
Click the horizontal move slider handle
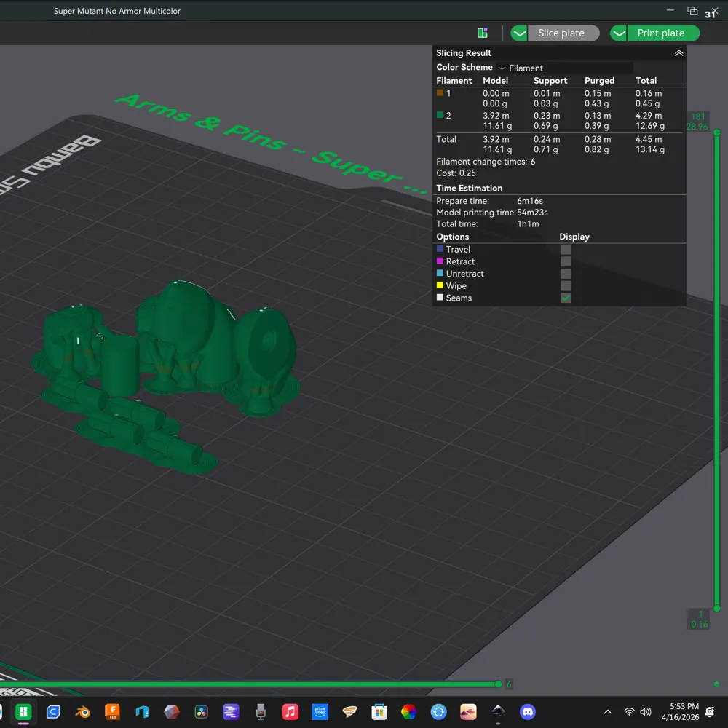tap(498, 684)
